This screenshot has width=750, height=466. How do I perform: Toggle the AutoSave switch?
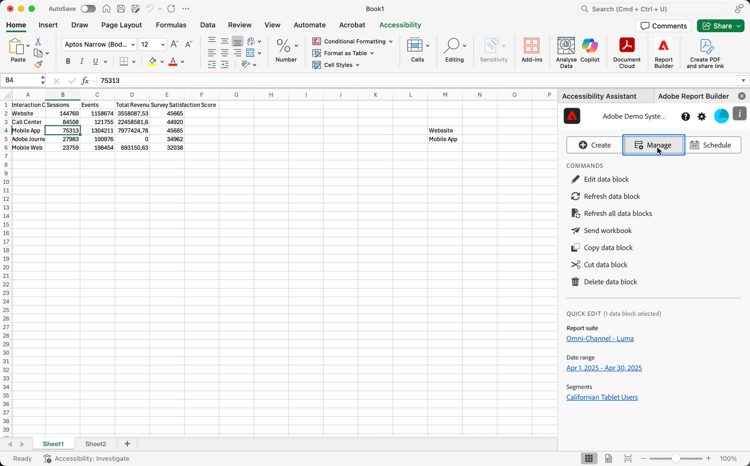(x=88, y=9)
